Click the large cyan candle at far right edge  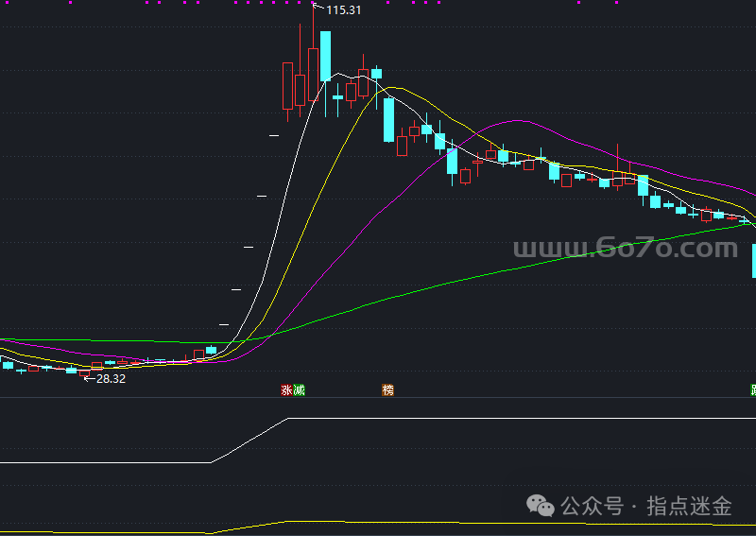pos(753,260)
